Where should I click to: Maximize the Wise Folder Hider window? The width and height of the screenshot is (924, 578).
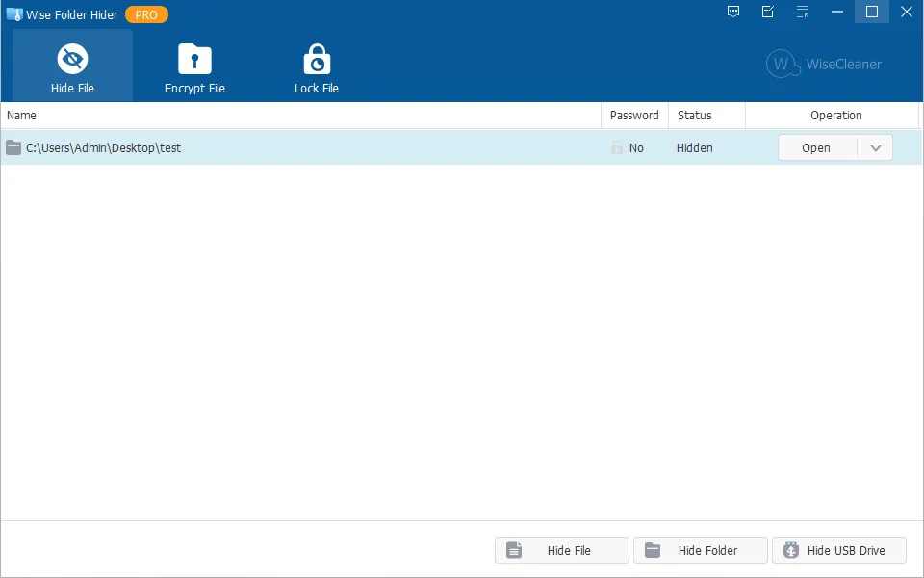click(x=872, y=12)
